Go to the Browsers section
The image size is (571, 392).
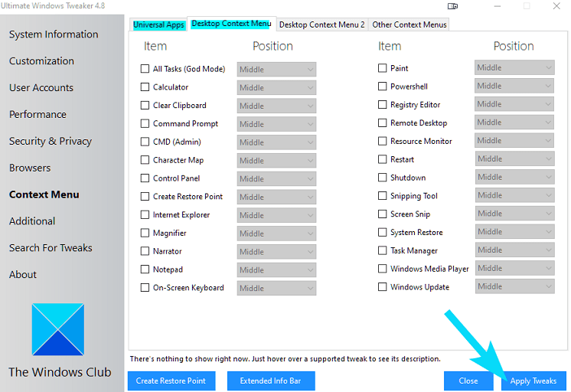[x=30, y=168]
